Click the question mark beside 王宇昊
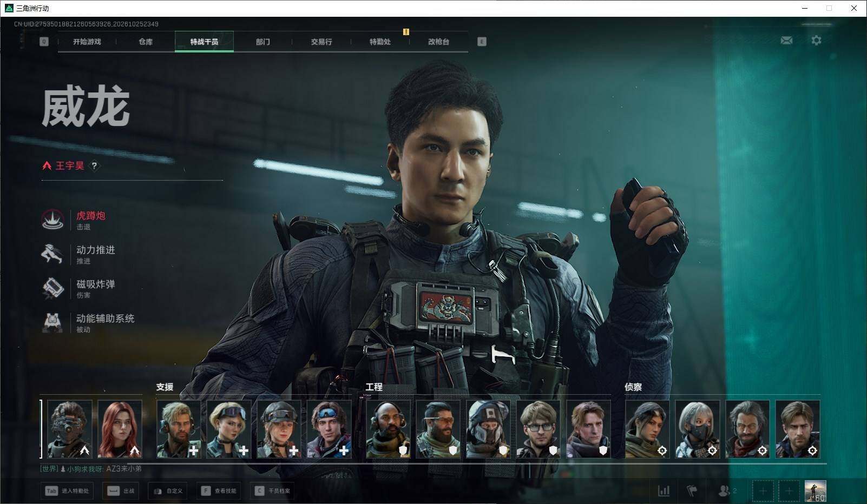 click(94, 166)
